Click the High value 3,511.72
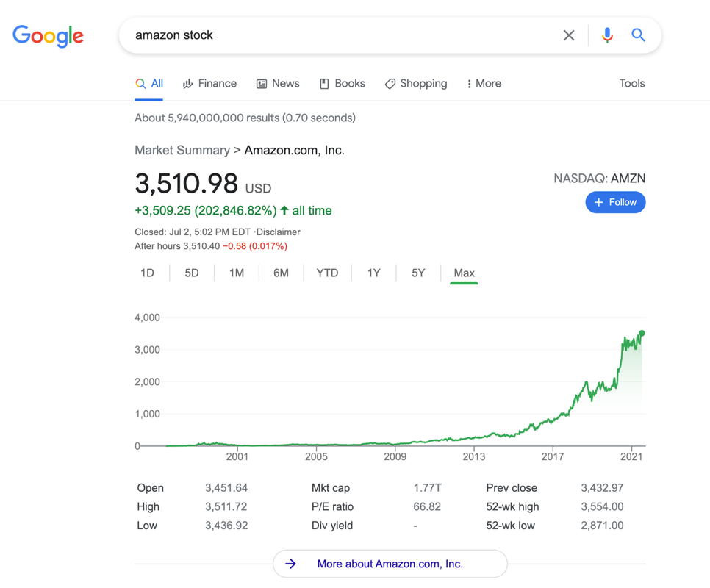 point(226,506)
